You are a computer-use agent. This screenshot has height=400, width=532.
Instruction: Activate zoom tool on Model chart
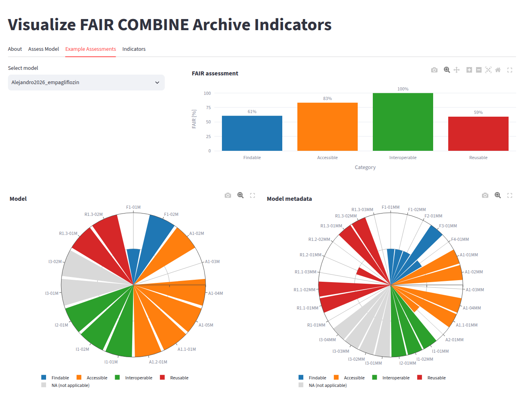[241, 195]
